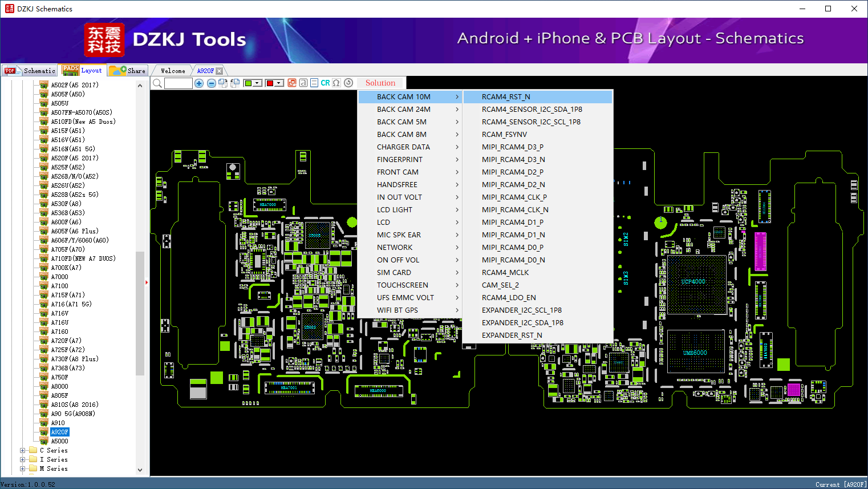Click the red Solution button
868x489 pixels.
pyautogui.click(x=380, y=83)
